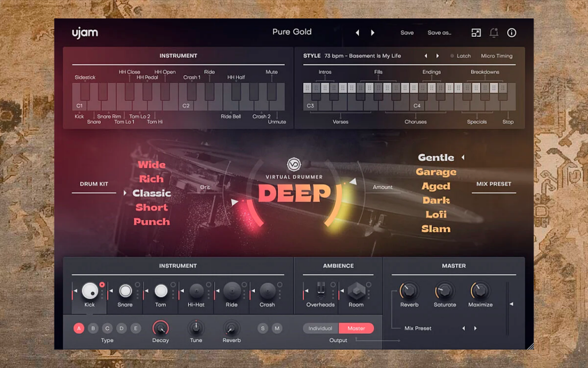The width and height of the screenshot is (588, 368).
Task: Toggle the Kick channel indicator
Action: (102, 285)
